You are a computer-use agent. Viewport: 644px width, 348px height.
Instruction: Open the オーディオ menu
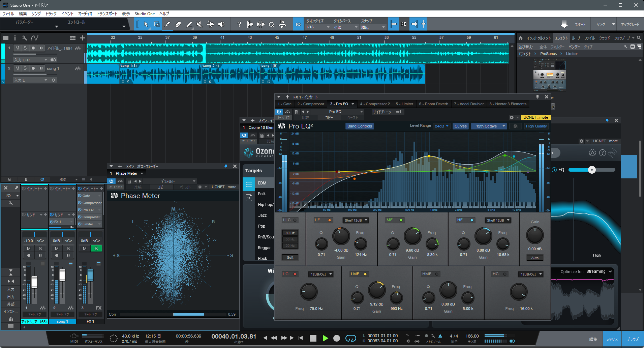tap(85, 14)
